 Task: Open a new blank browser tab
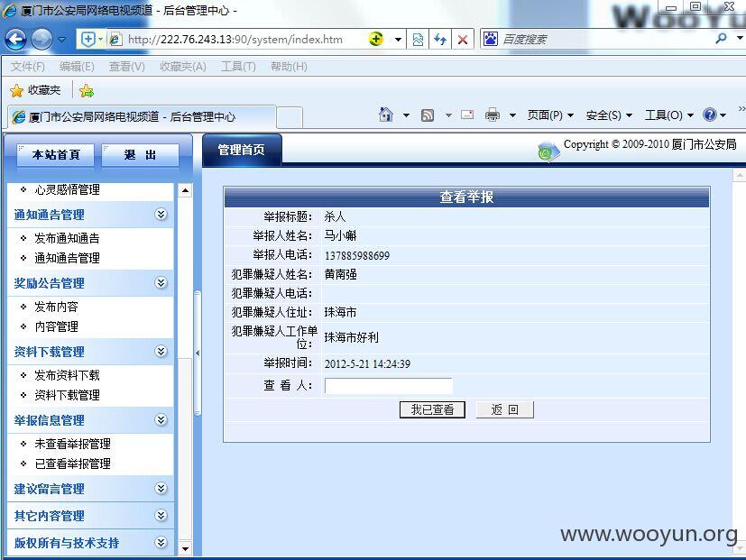[x=290, y=117]
